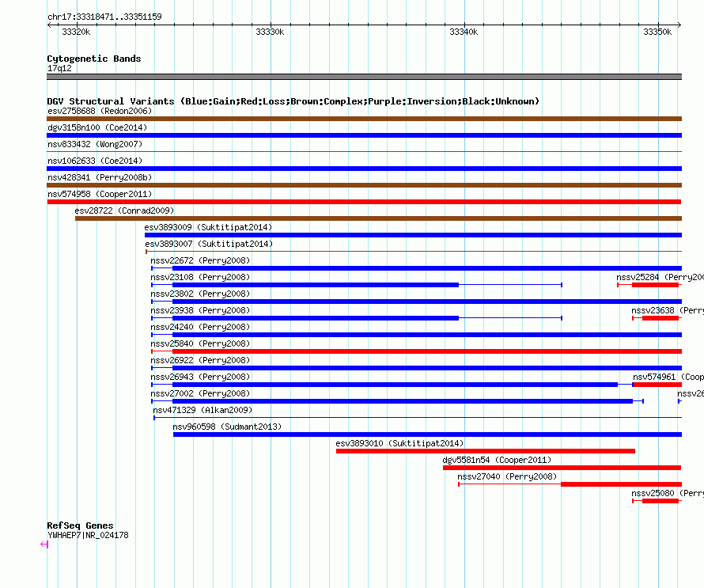The height and width of the screenshot is (588, 704).
Task: Click the chr17:33318471..33351159 region label
Action: (x=104, y=17)
